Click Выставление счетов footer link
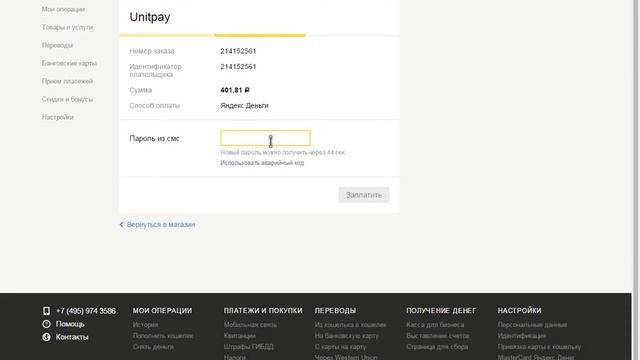The width and height of the screenshot is (640, 360). [438, 336]
